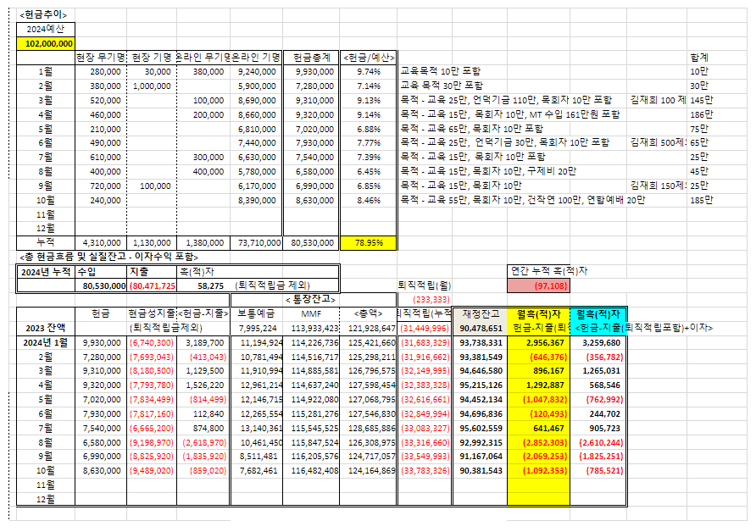Select the (2,618,970) deficit cell

[203, 443]
